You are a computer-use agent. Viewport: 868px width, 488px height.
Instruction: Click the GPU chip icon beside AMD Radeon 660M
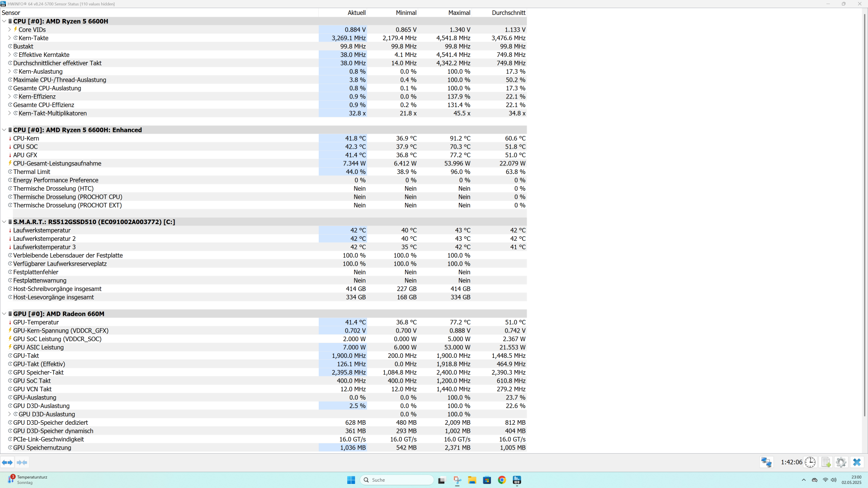coord(10,314)
